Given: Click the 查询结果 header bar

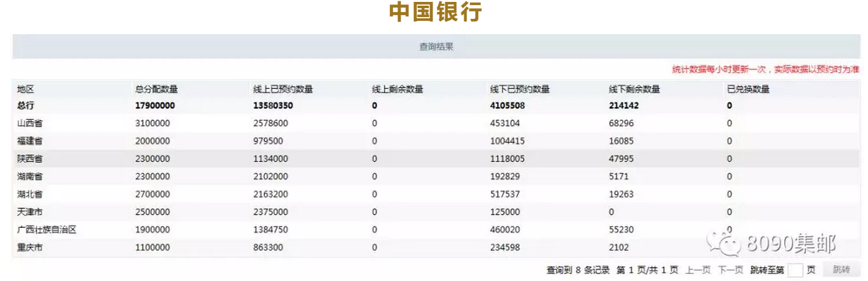Looking at the screenshot, I should point(436,47).
